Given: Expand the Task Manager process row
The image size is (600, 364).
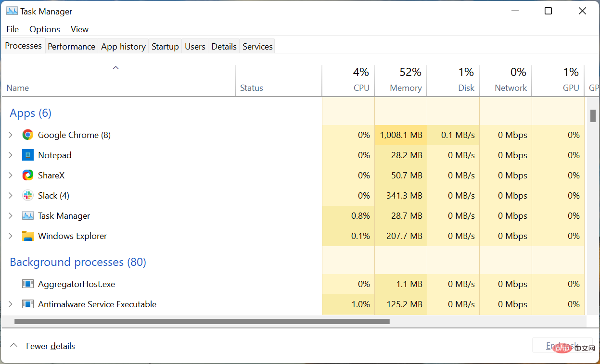Looking at the screenshot, I should (11, 216).
